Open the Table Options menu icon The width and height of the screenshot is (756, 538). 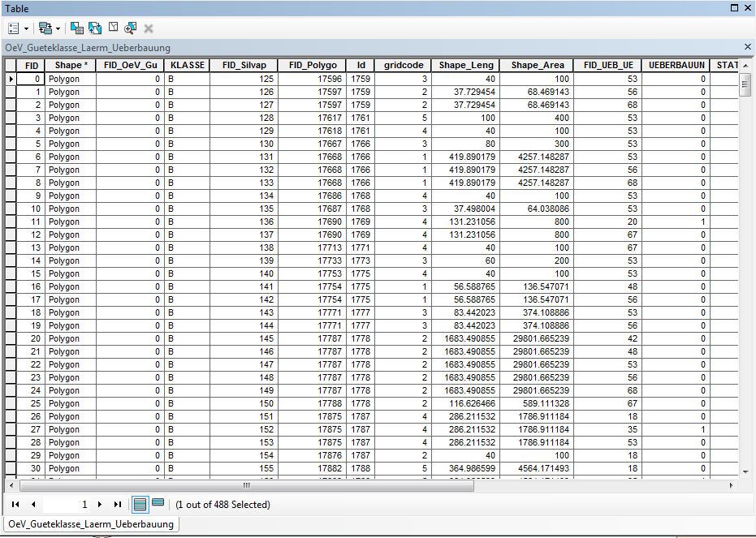click(x=13, y=28)
